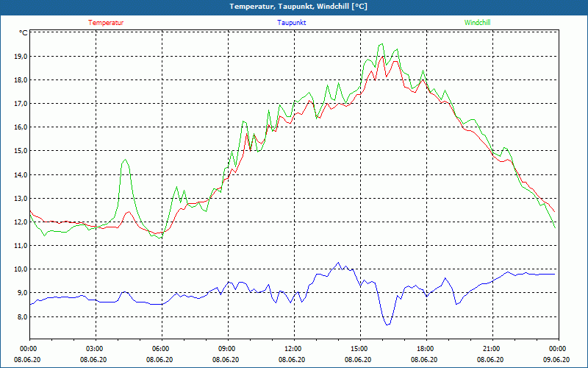The image size is (588, 368).
Task: Click the 12,0 y-axis value
Action: (x=21, y=222)
